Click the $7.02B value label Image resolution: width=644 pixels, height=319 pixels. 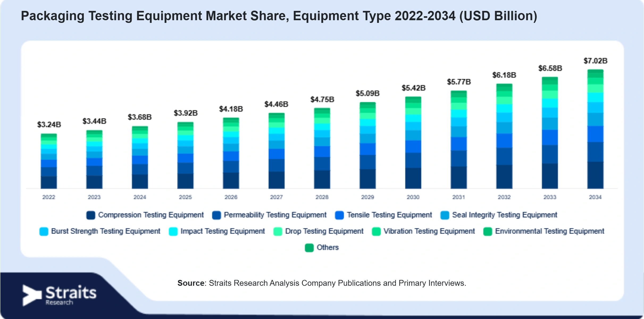pos(596,61)
